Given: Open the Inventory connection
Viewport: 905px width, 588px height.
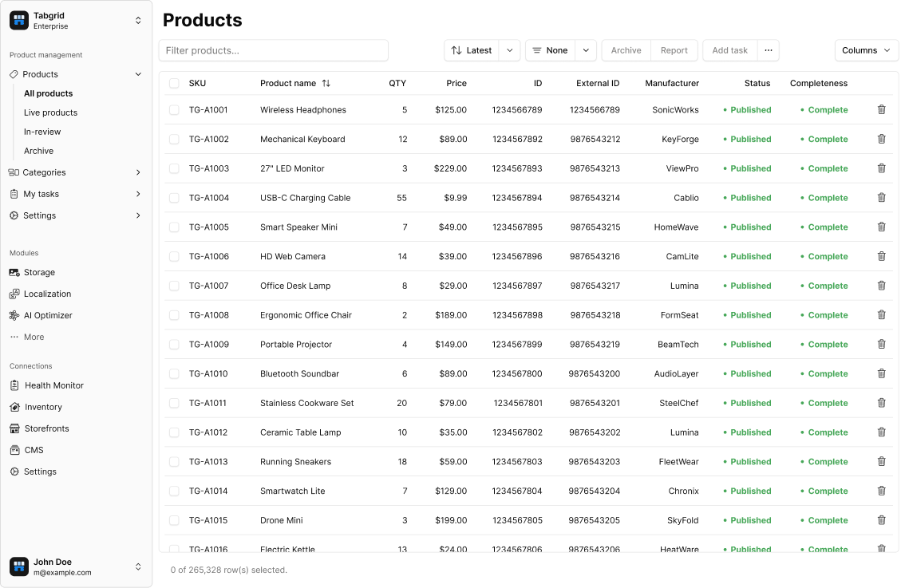Looking at the screenshot, I should point(42,407).
